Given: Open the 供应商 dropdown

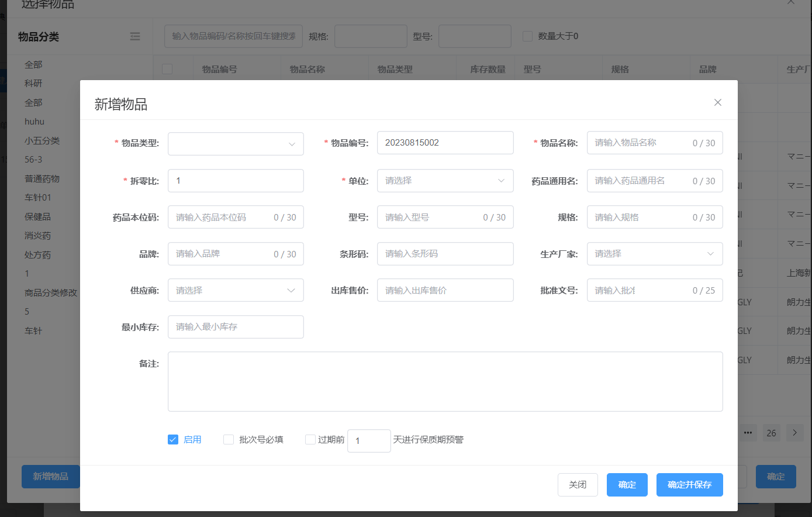Looking at the screenshot, I should (236, 290).
